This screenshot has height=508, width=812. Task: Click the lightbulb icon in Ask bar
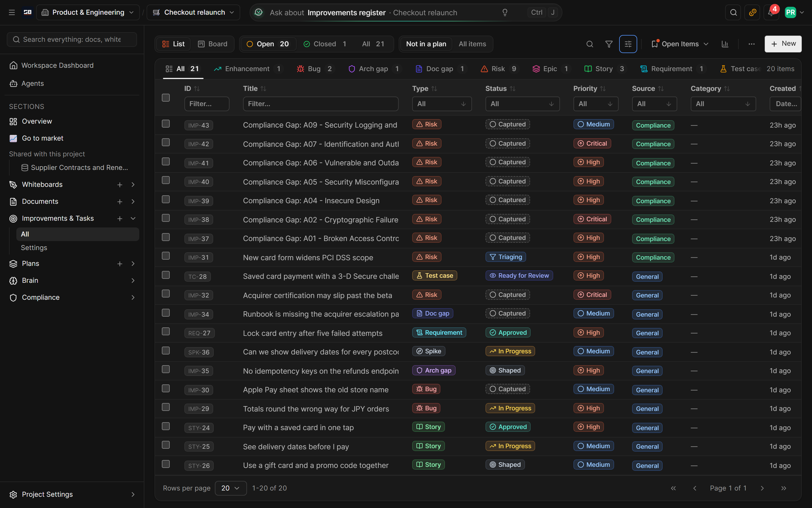[505, 12]
